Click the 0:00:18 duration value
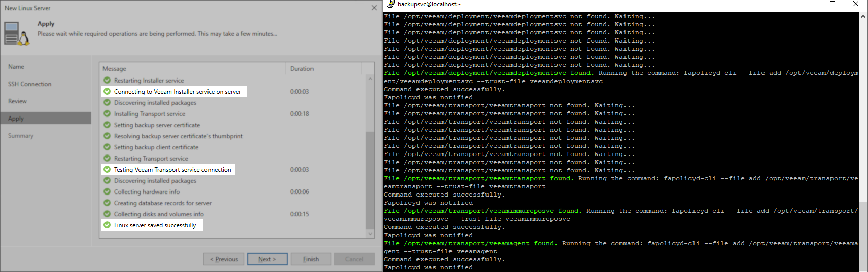Image resolution: width=868 pixels, height=272 pixels. coord(299,113)
